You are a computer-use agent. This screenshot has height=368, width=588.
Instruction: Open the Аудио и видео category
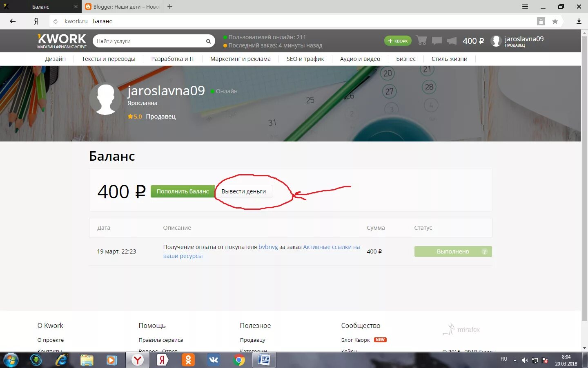pyautogui.click(x=360, y=59)
